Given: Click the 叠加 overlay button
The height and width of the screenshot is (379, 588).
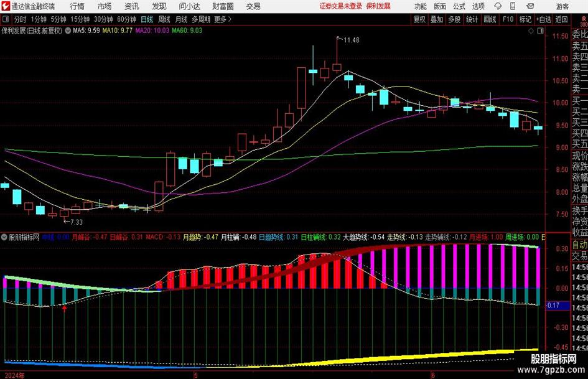Looking at the screenshot, I should [437, 19].
